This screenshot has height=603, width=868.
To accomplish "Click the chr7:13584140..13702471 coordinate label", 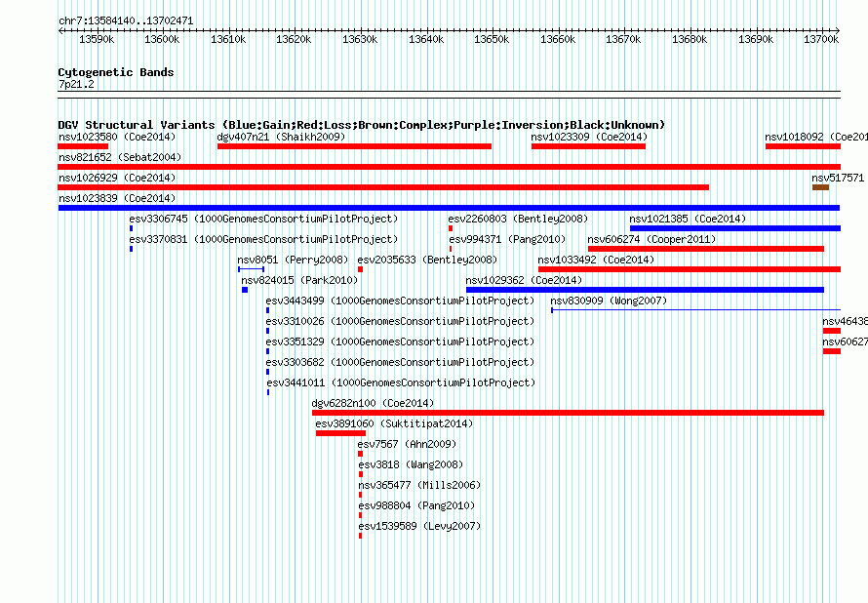I will pos(126,21).
